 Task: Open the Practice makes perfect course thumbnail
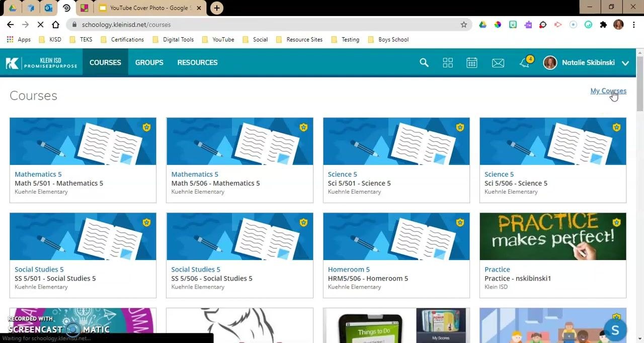click(x=553, y=236)
